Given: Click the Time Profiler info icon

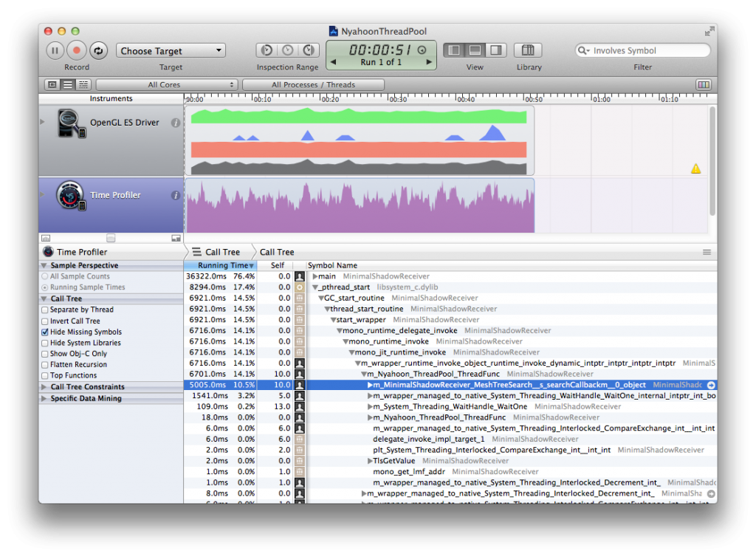Looking at the screenshot, I should point(176,196).
